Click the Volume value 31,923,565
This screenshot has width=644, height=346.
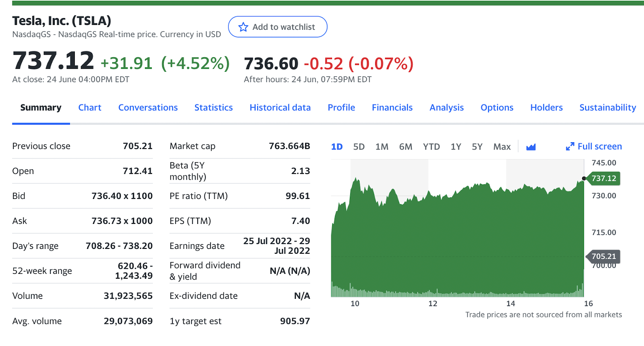point(128,296)
